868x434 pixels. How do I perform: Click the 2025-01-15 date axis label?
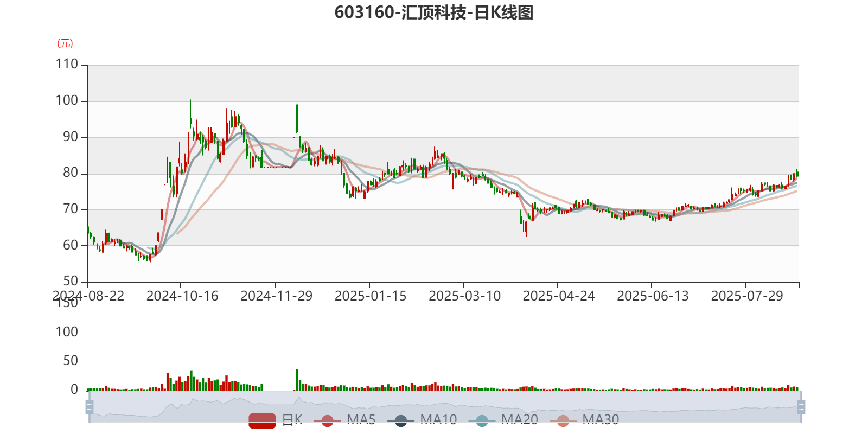point(371,296)
